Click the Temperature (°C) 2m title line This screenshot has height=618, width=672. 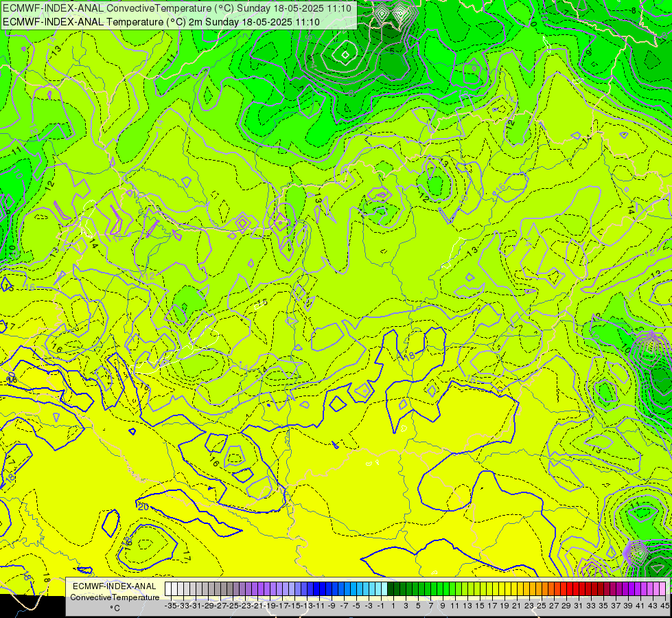click(161, 22)
